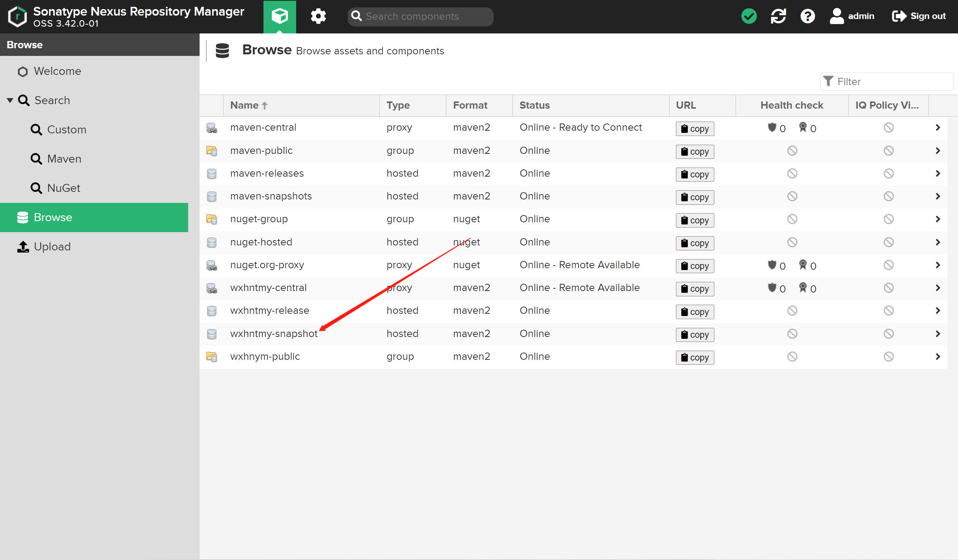Sort by the Type column header
Image resolution: width=958 pixels, height=560 pixels.
[x=413, y=105]
